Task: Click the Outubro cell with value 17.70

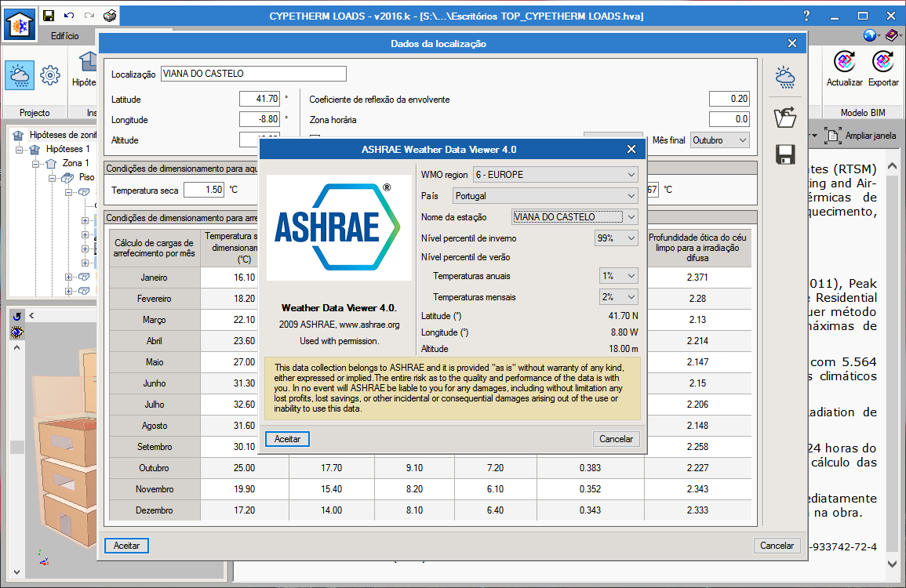Action: coord(332,468)
